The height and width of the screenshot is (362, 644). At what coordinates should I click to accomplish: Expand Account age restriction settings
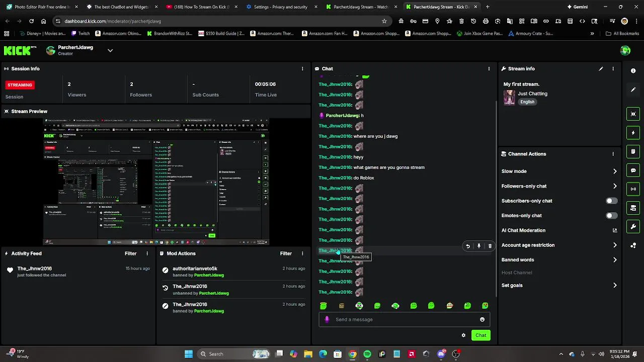(615, 245)
